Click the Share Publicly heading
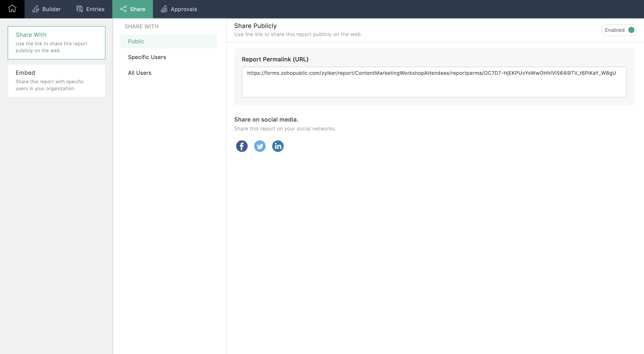This screenshot has width=644, height=354. (x=255, y=26)
